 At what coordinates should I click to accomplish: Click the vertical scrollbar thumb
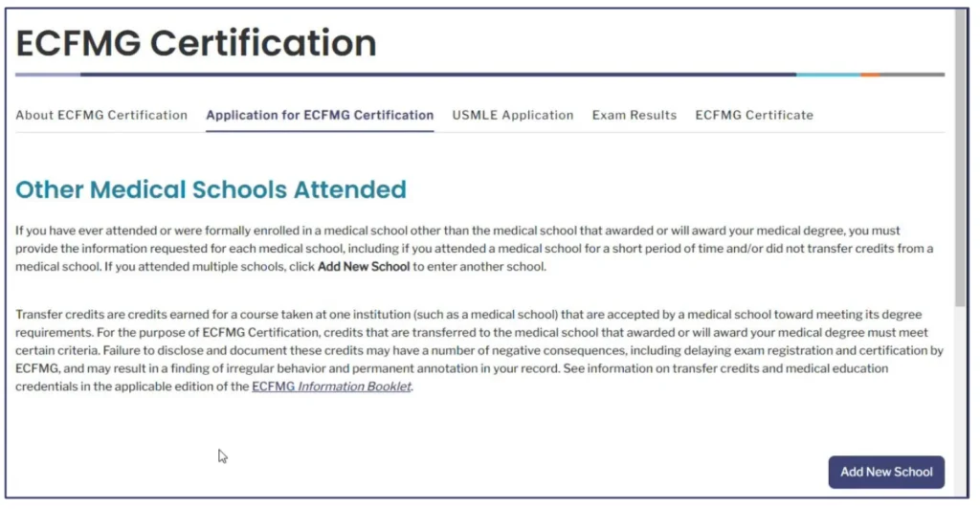click(962, 153)
